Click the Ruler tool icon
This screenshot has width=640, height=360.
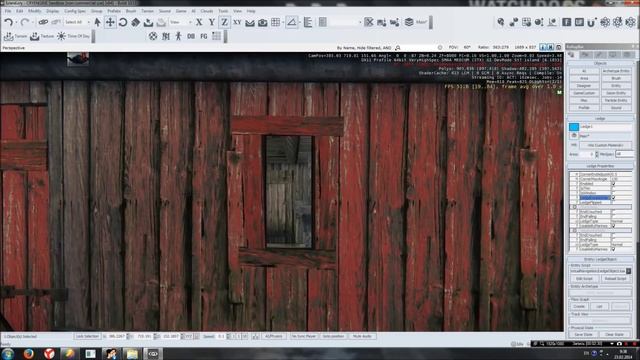tap(308, 22)
